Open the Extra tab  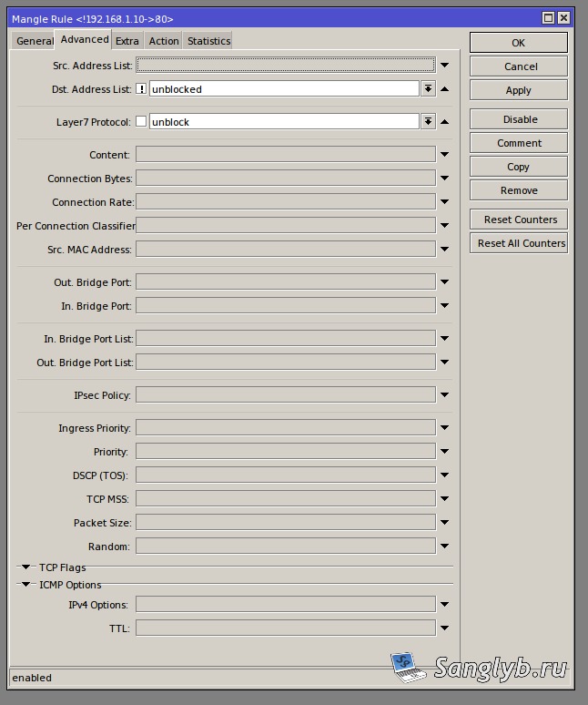(127, 41)
